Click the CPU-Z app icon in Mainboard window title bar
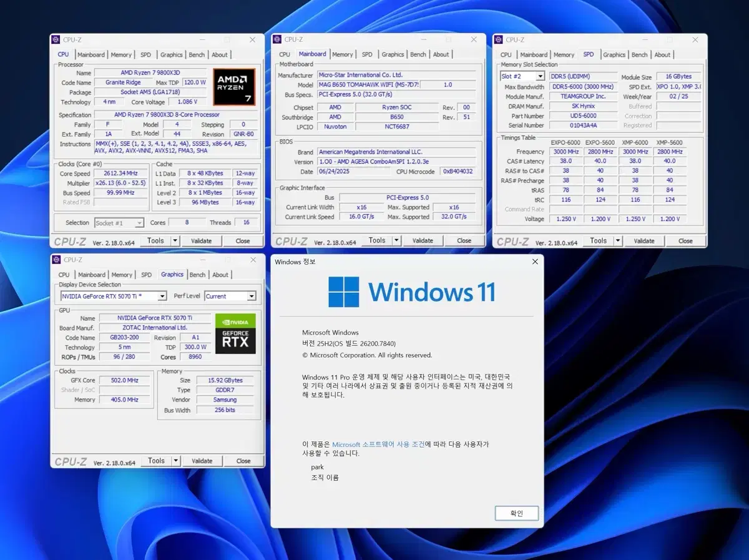 pyautogui.click(x=278, y=39)
